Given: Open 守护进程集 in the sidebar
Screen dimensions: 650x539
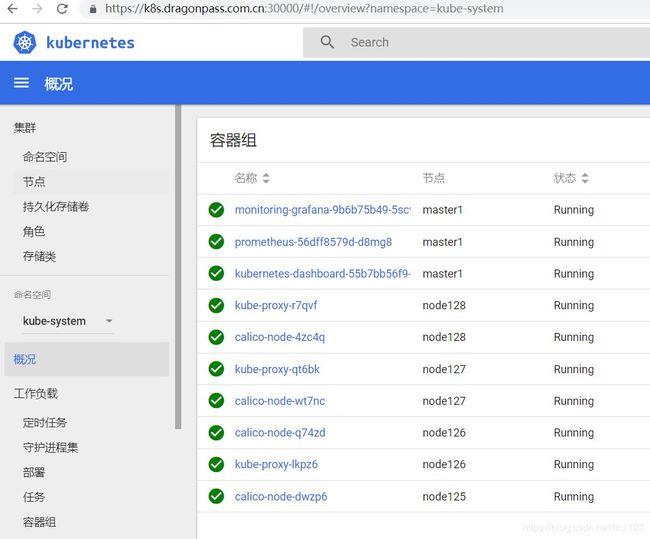Looking at the screenshot, I should [x=51, y=447].
